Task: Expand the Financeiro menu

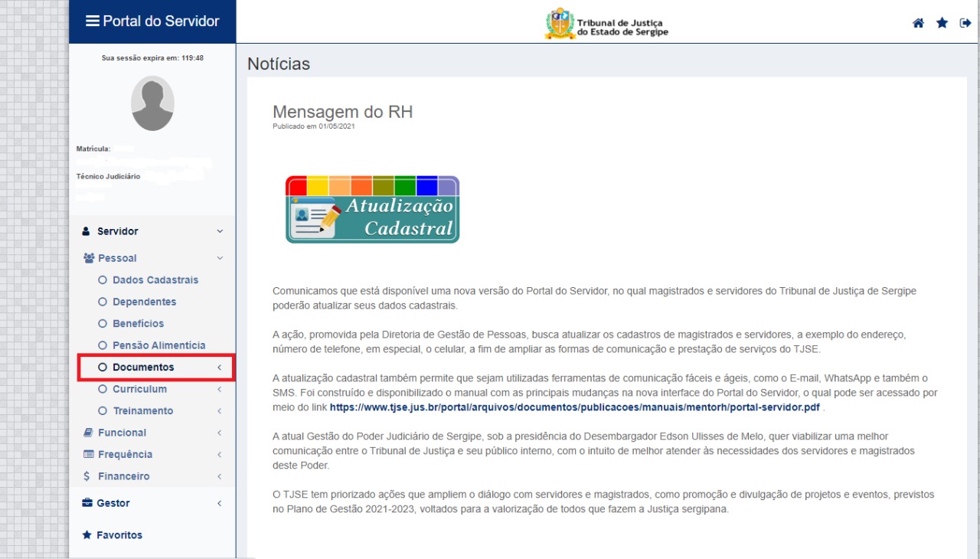Action: point(123,476)
